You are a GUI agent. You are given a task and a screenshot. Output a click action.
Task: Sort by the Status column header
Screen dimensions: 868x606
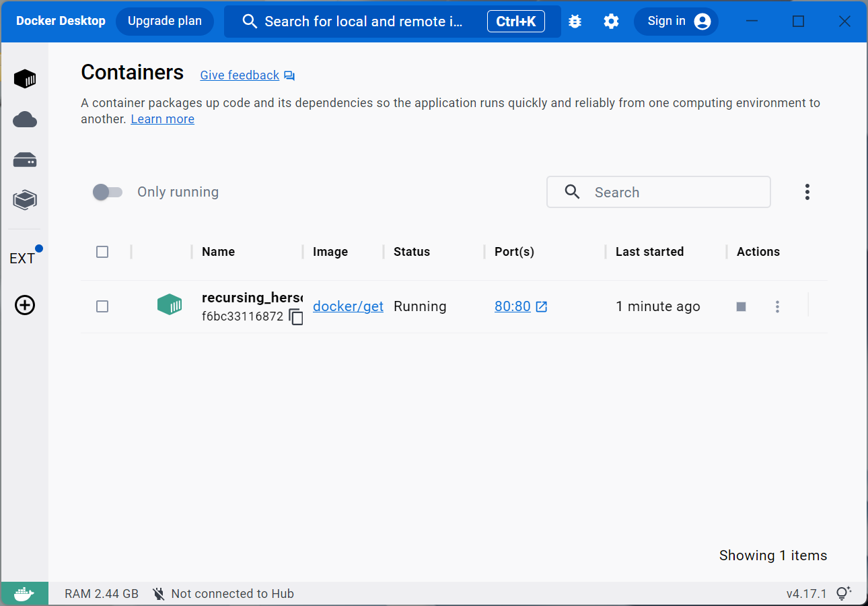click(x=412, y=252)
